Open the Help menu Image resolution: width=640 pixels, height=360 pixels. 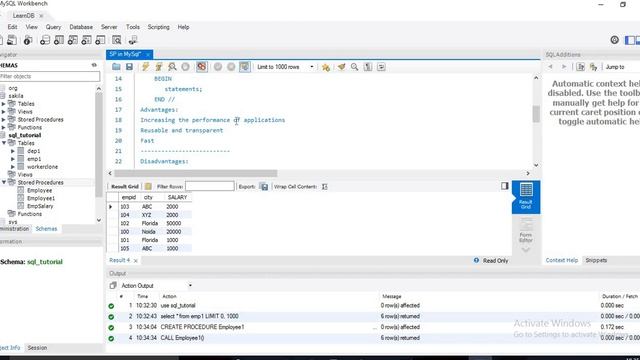coord(183,27)
